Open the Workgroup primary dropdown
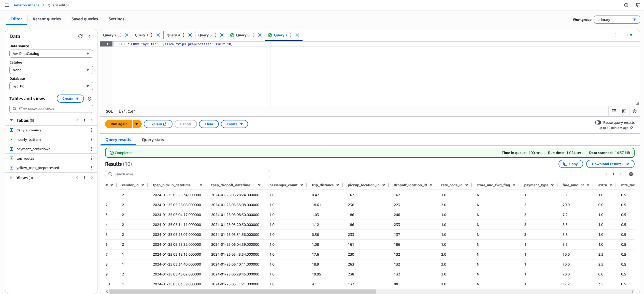The width and height of the screenshot is (644, 294). pos(617,20)
